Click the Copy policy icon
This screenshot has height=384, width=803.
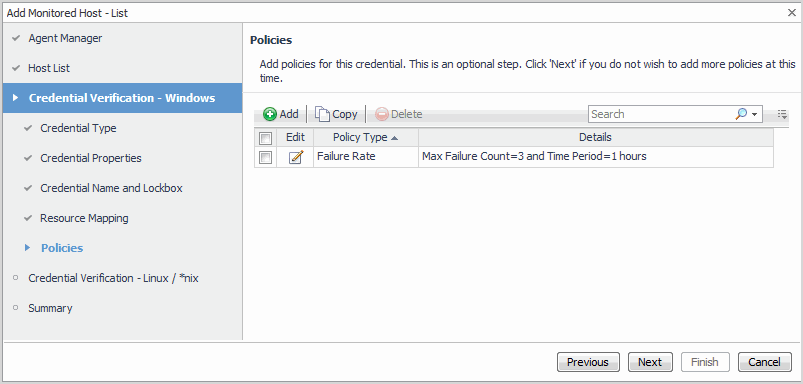pos(322,114)
